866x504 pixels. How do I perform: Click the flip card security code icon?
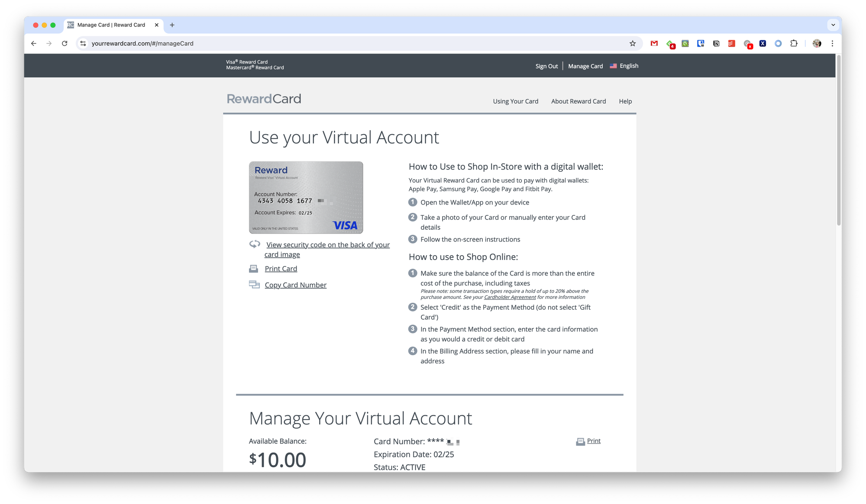coord(255,244)
